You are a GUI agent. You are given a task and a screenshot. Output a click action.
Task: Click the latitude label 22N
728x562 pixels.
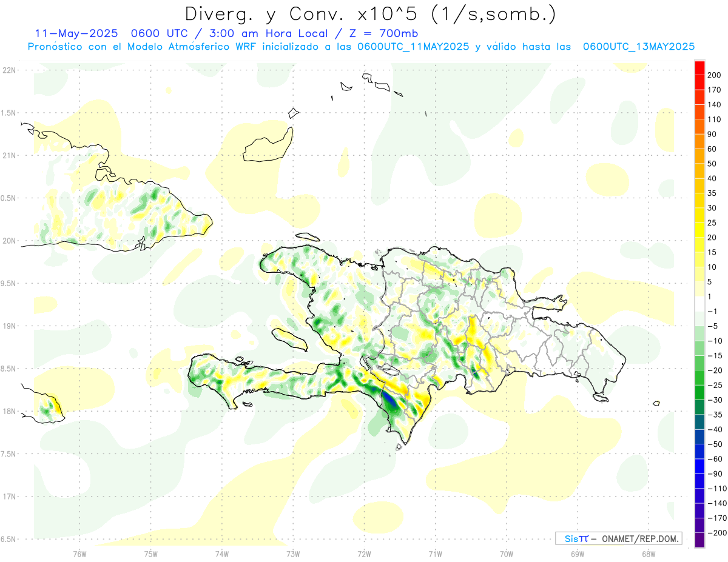pyautogui.click(x=9, y=70)
